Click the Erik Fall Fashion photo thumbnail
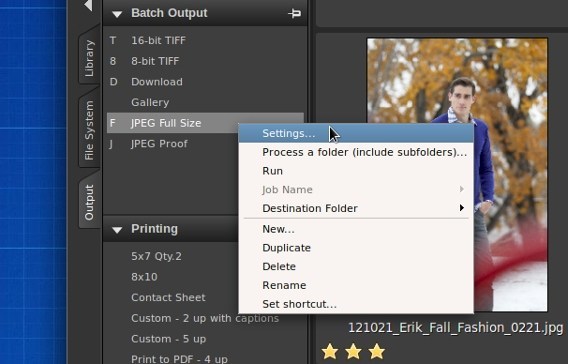 coord(457,175)
